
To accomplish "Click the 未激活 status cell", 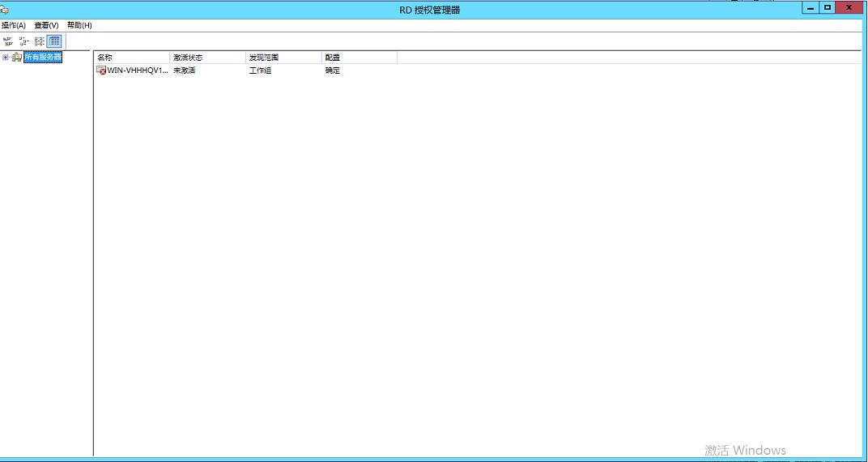I will click(185, 71).
